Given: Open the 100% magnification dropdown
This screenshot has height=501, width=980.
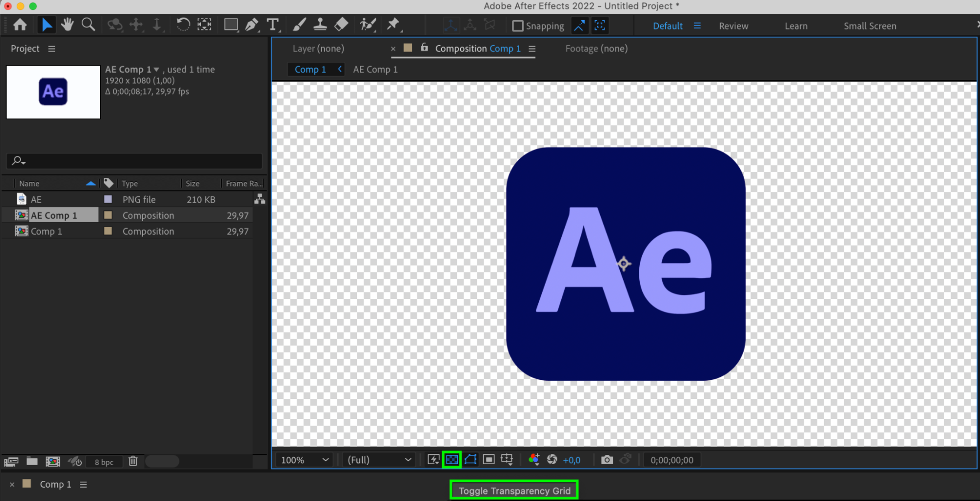Looking at the screenshot, I should tap(304, 460).
